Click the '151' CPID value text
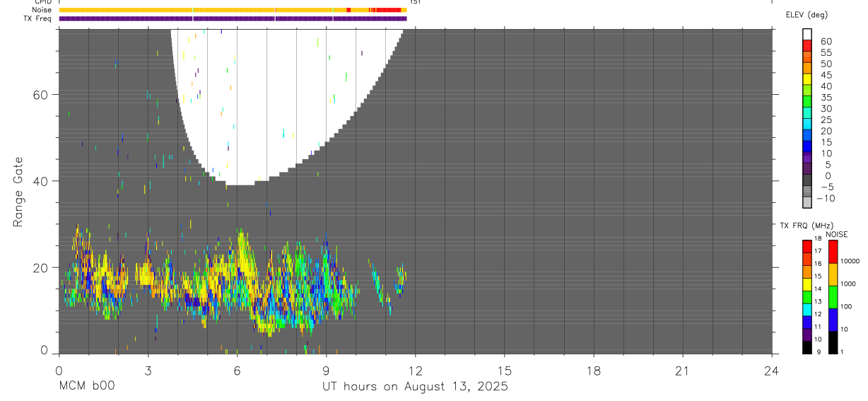Screen dimensions: 868x401 click(416, 2)
